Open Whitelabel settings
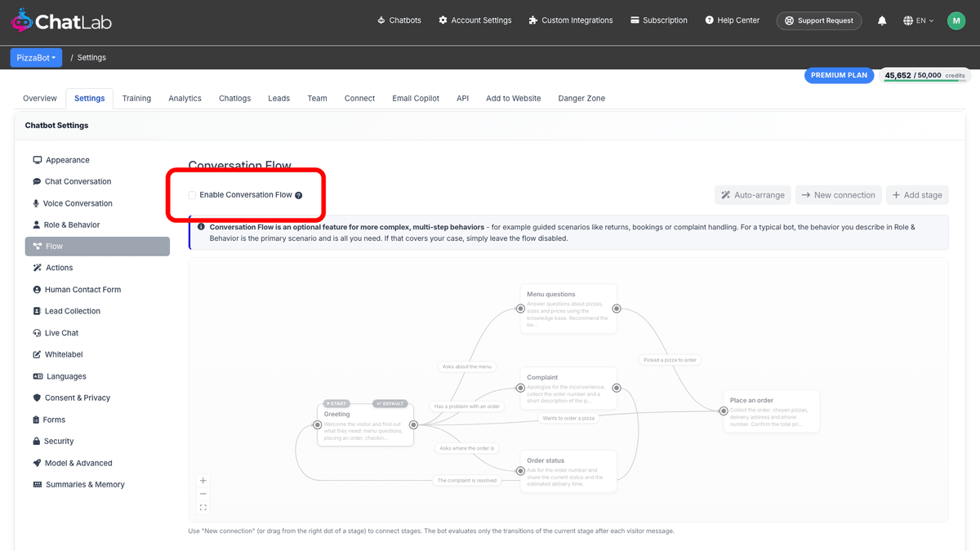 coord(97,354)
